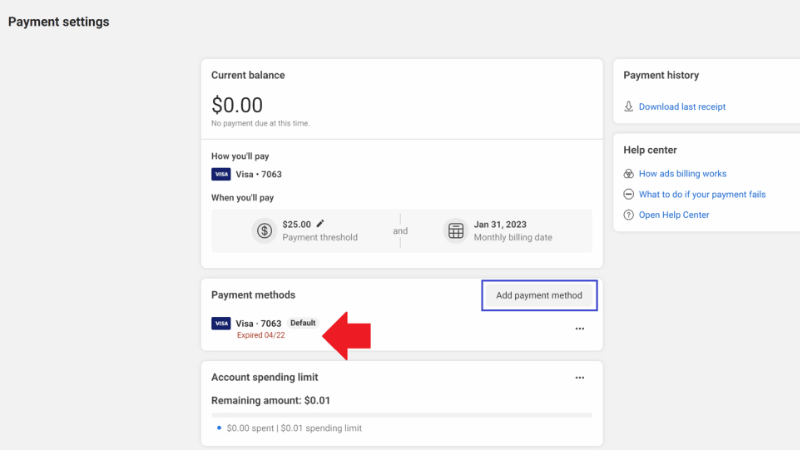Open Account spending limit three-dot menu
The width and height of the screenshot is (800, 450).
click(x=579, y=378)
